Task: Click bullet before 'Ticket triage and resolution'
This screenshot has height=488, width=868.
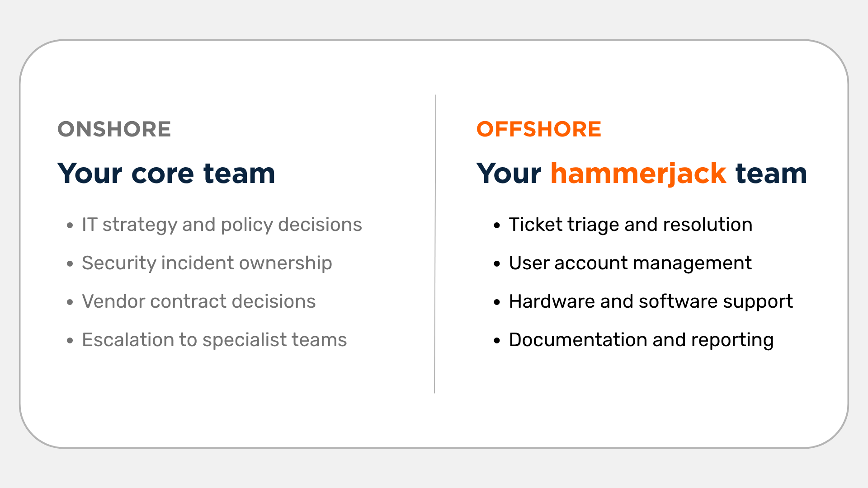Action: [x=497, y=225]
